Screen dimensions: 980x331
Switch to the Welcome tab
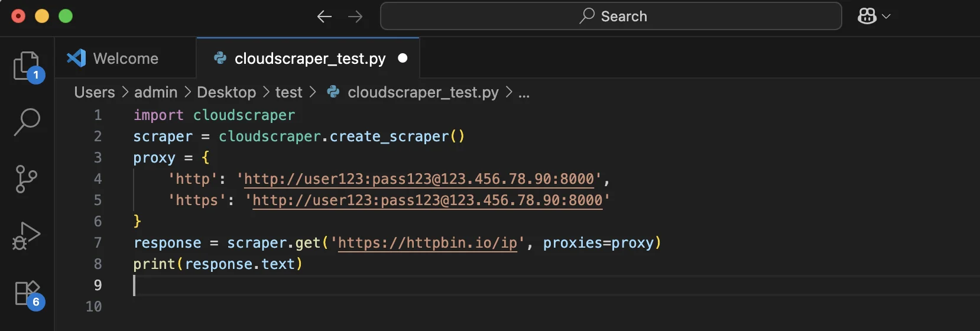(125, 59)
